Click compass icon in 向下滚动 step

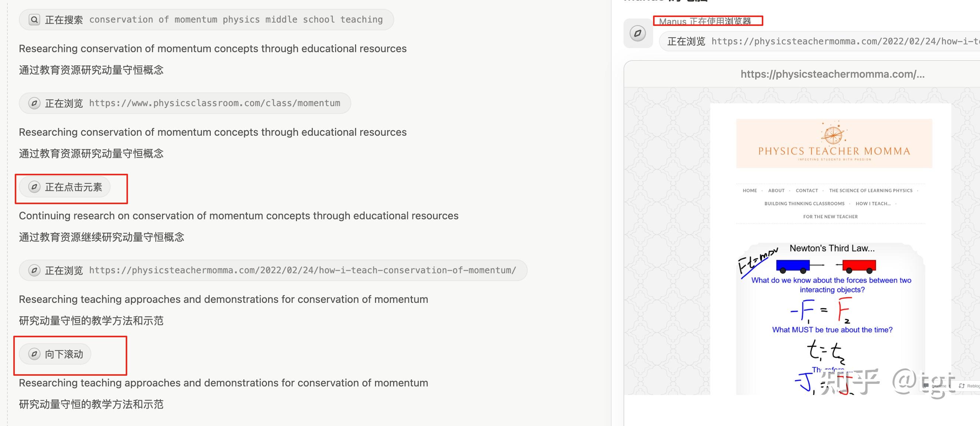(34, 354)
